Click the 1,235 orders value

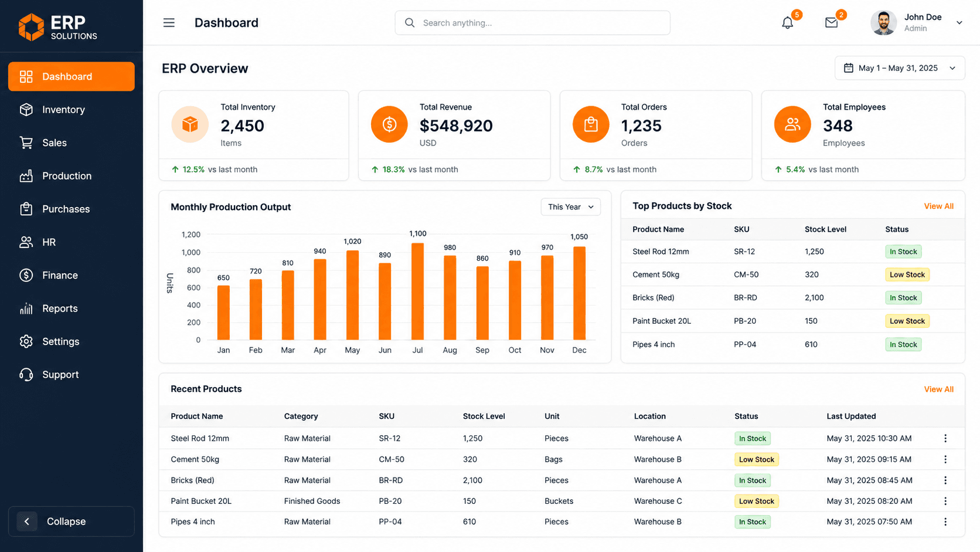(641, 126)
